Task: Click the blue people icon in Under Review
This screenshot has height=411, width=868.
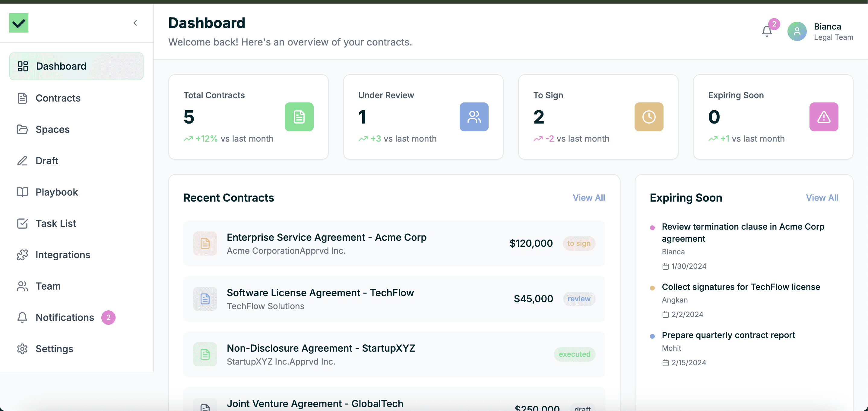Action: coord(474,117)
